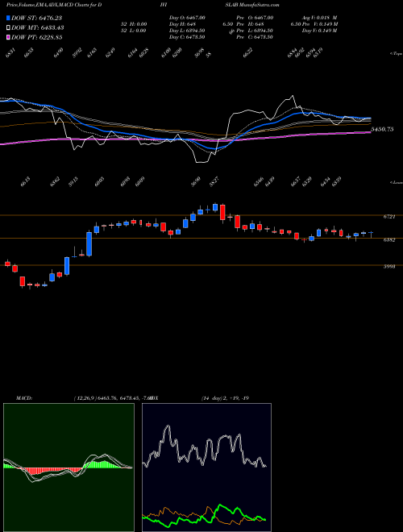Click the tall blue candlestick near 6003 label
Viewport: 403px width, 532px height.
click(x=89, y=243)
